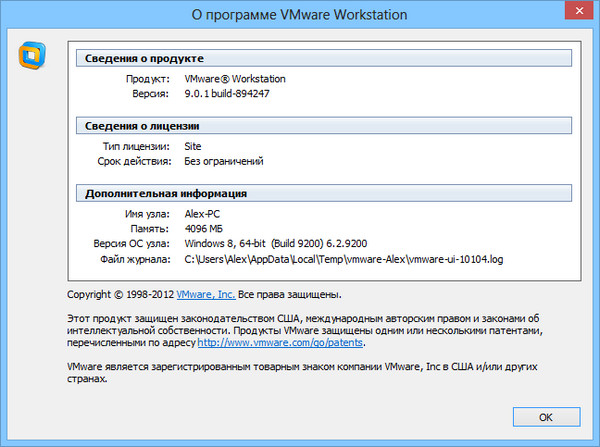Click the VMware Workstation logo icon
The height and width of the screenshot is (447, 600).
click(x=30, y=54)
